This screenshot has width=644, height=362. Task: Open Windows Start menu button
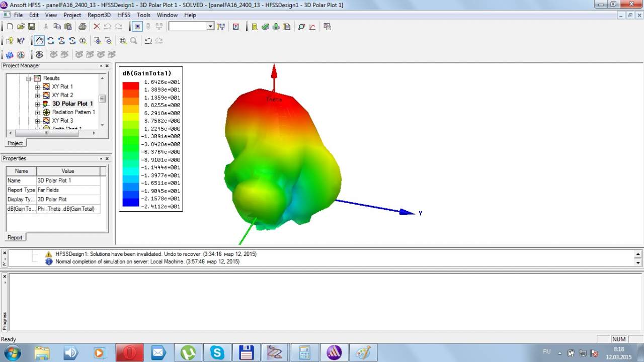tap(12, 353)
